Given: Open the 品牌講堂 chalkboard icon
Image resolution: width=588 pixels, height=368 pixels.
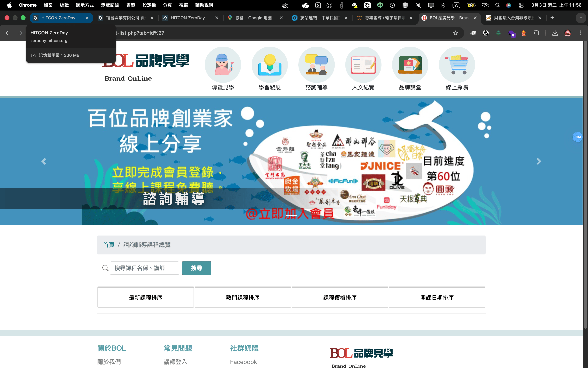Looking at the screenshot, I should click(x=410, y=64).
